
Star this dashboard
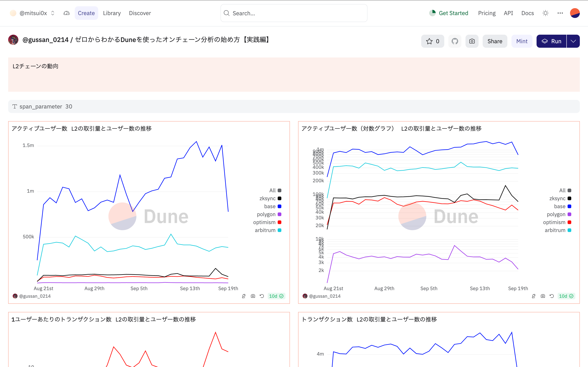pos(432,41)
